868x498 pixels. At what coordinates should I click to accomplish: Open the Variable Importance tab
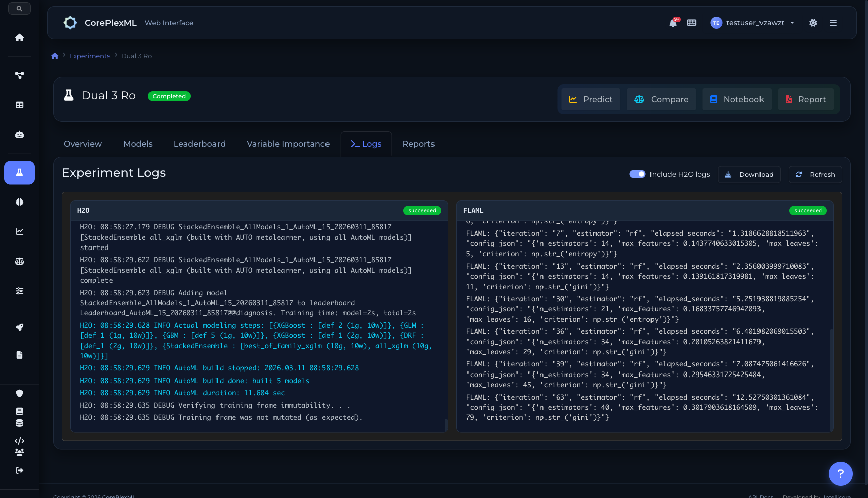point(288,144)
